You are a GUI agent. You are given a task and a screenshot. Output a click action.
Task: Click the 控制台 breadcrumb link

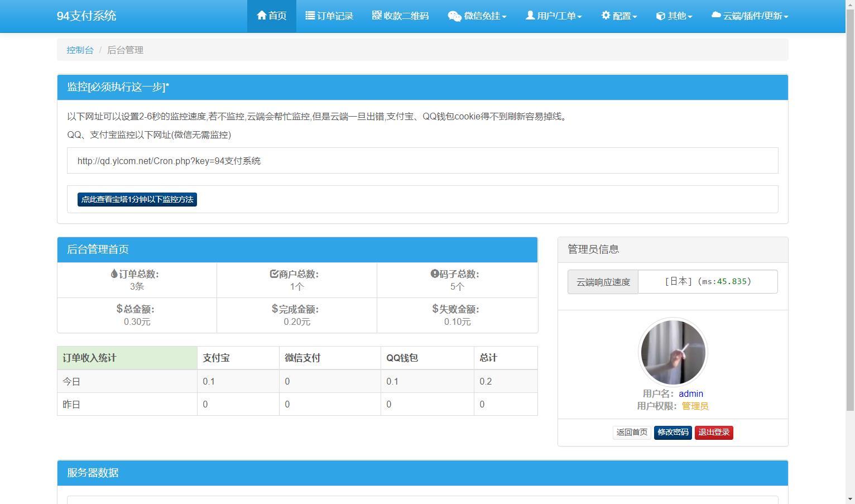(80, 50)
